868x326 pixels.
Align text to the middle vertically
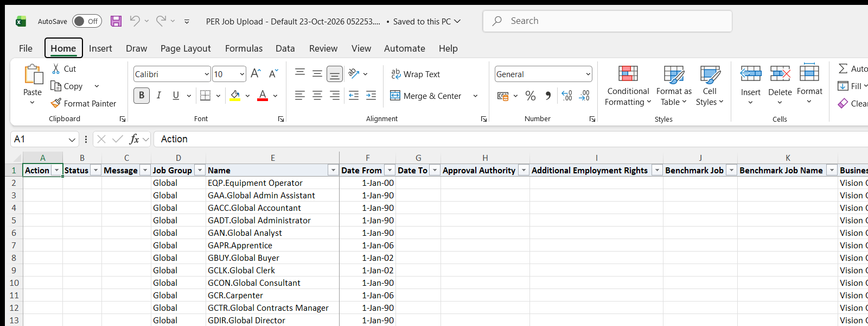[317, 74]
